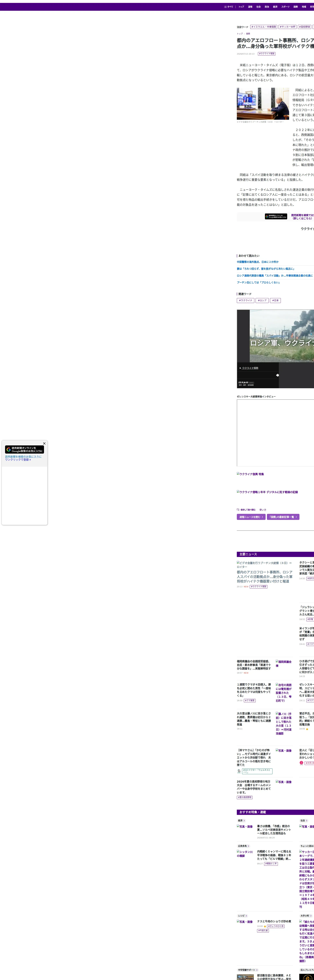The image size is (314, 980).
Task: Select the #ロシア related word tag
Action: point(262,301)
